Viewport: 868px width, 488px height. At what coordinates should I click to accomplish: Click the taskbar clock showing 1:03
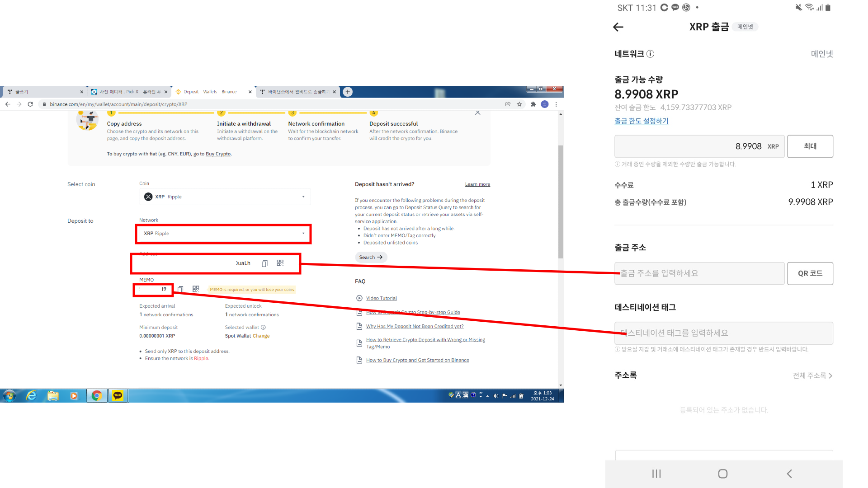(542, 396)
